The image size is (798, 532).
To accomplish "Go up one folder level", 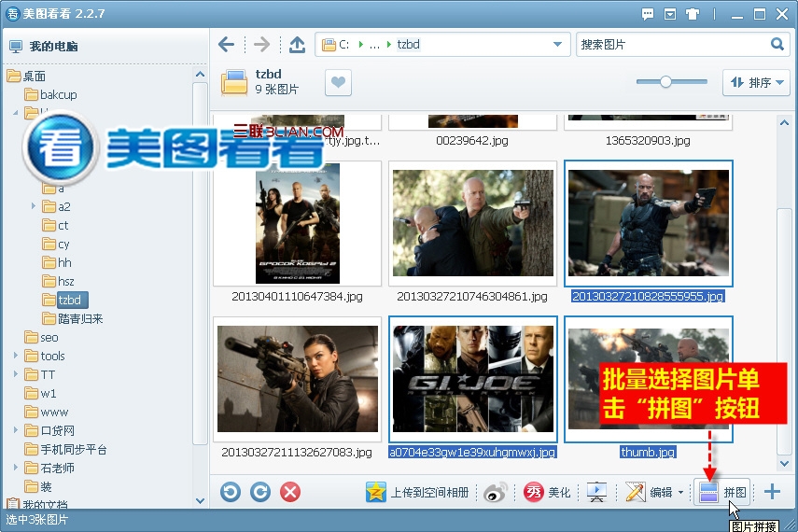I will pos(297,45).
